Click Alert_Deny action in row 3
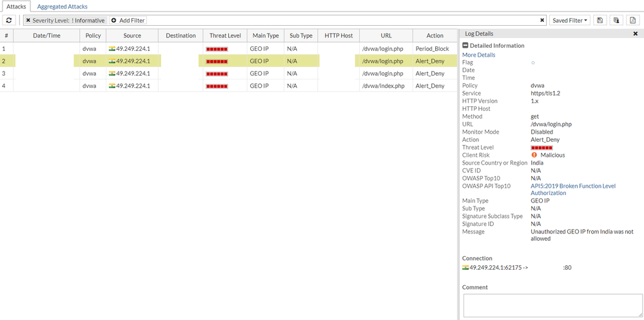 [429, 74]
